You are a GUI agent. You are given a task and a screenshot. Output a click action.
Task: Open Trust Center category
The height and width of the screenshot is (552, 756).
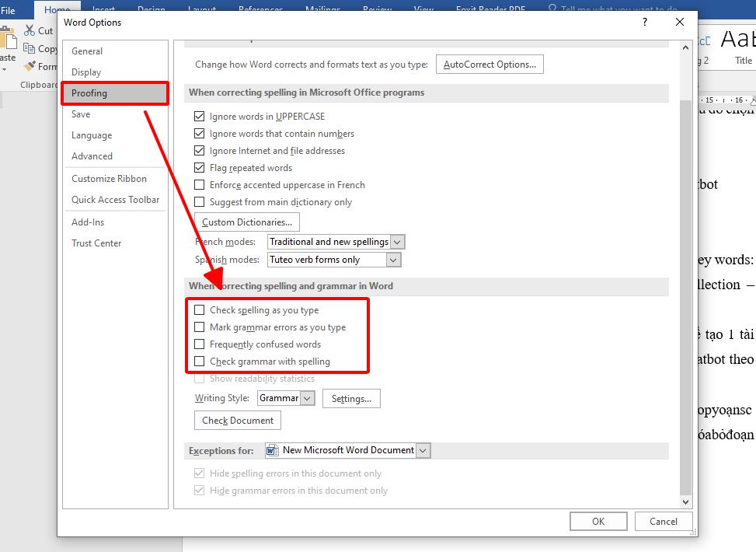click(115, 243)
